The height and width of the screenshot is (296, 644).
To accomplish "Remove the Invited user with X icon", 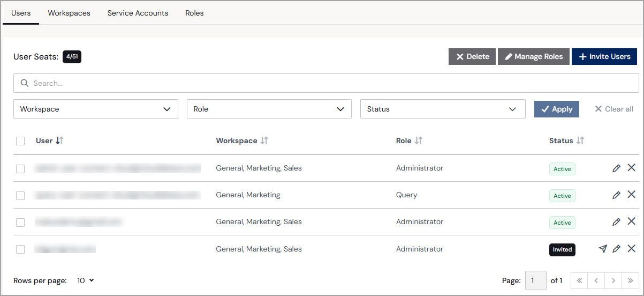I will pyautogui.click(x=631, y=248).
